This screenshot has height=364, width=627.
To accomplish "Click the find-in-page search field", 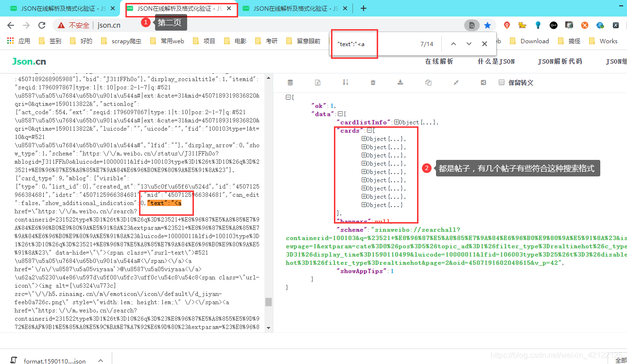I will tap(374, 44).
